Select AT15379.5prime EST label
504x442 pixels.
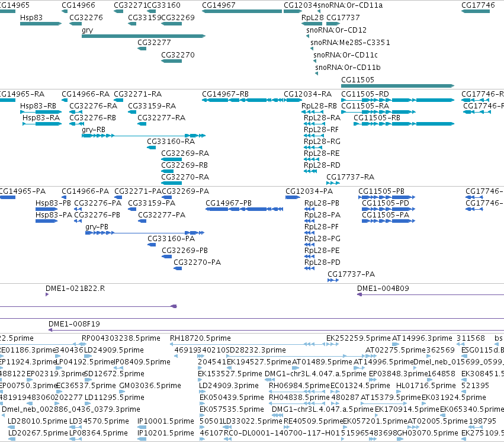coord(391,398)
